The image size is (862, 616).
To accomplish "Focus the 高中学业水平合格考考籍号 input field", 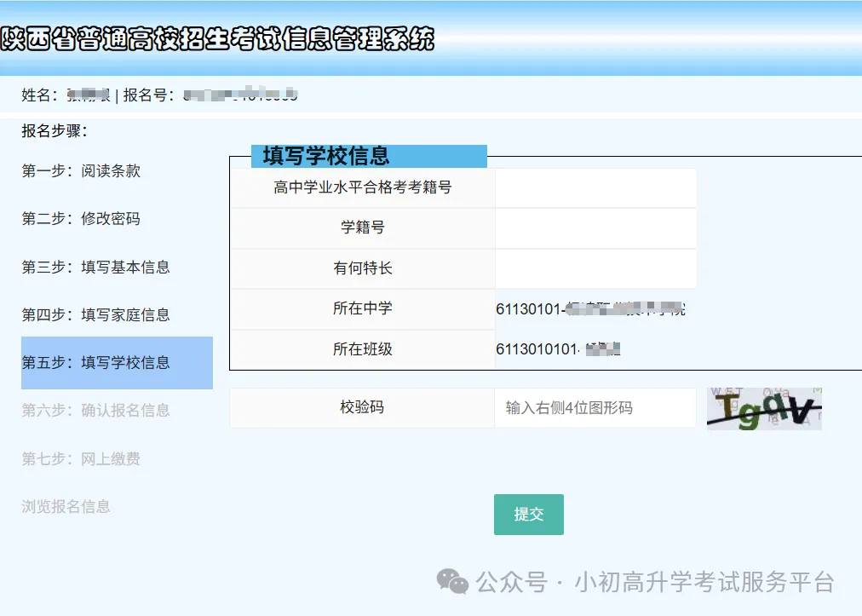I will pos(596,188).
